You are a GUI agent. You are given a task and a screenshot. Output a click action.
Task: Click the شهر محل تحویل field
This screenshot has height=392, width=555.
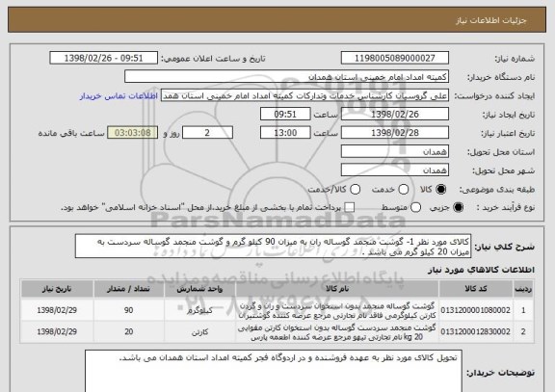point(395,170)
